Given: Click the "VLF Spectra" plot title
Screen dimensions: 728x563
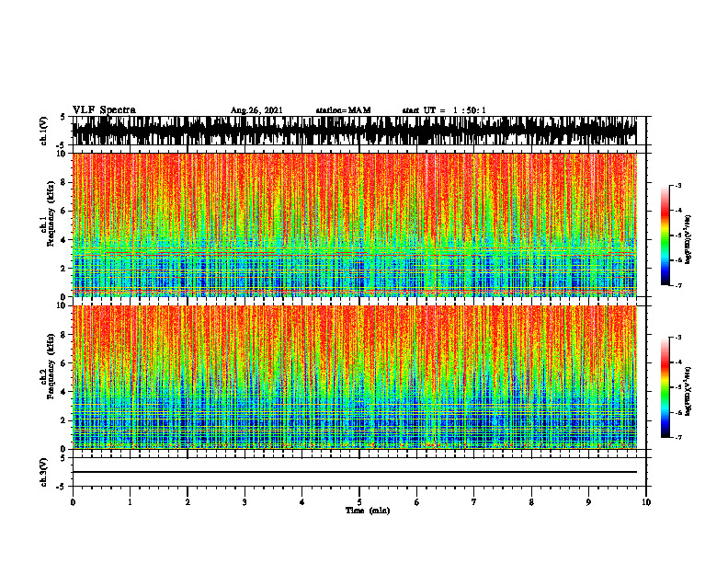Looking at the screenshot, I should point(104,110).
